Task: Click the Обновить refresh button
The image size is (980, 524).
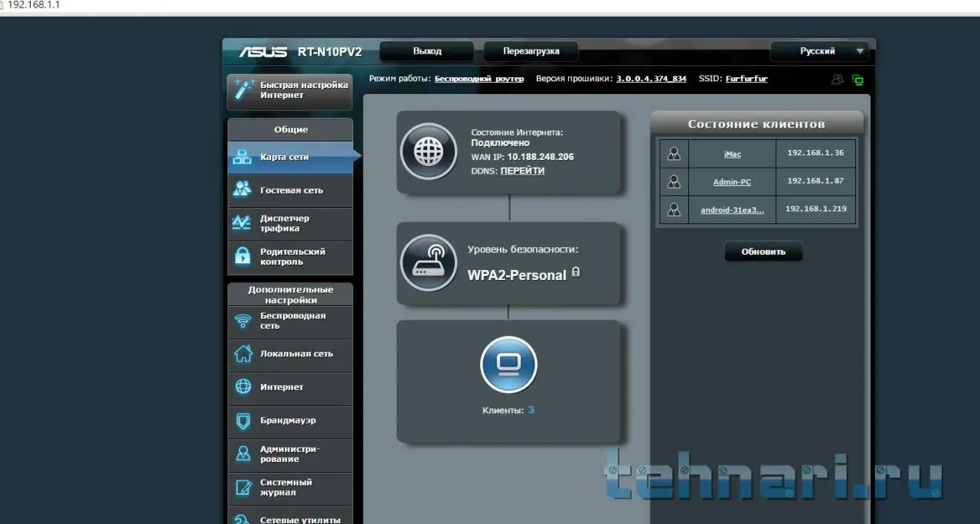Action: [x=763, y=252]
